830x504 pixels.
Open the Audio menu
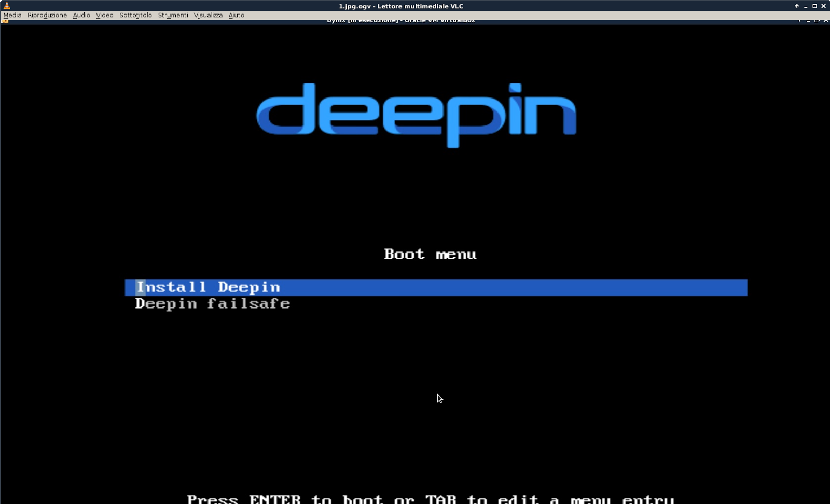[x=81, y=15]
